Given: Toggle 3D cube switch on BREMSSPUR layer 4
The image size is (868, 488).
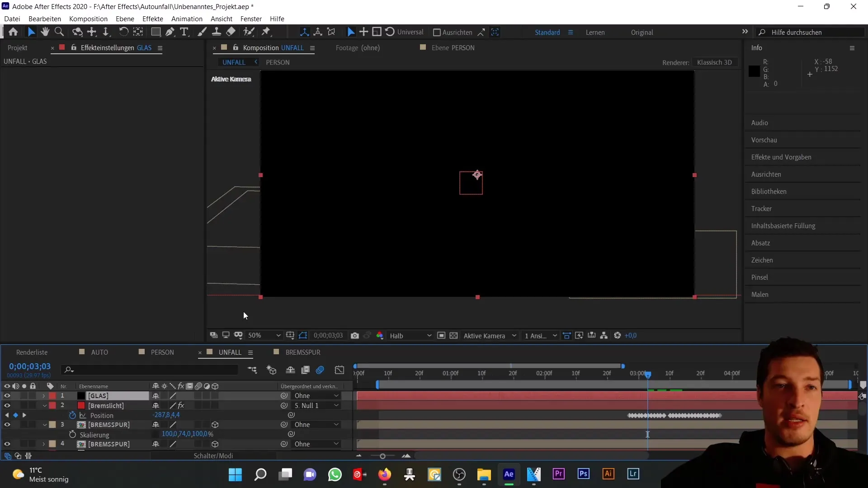Looking at the screenshot, I should (x=215, y=444).
